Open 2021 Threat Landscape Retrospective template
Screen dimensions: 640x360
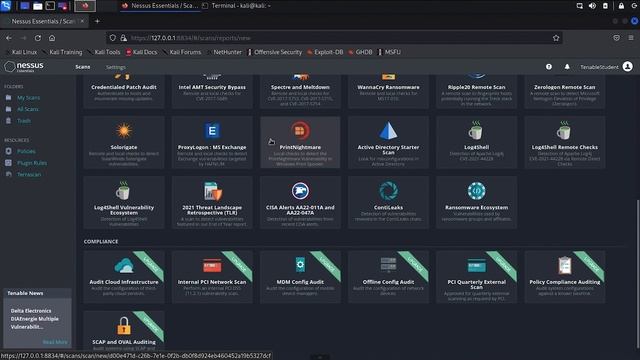[x=212, y=202]
